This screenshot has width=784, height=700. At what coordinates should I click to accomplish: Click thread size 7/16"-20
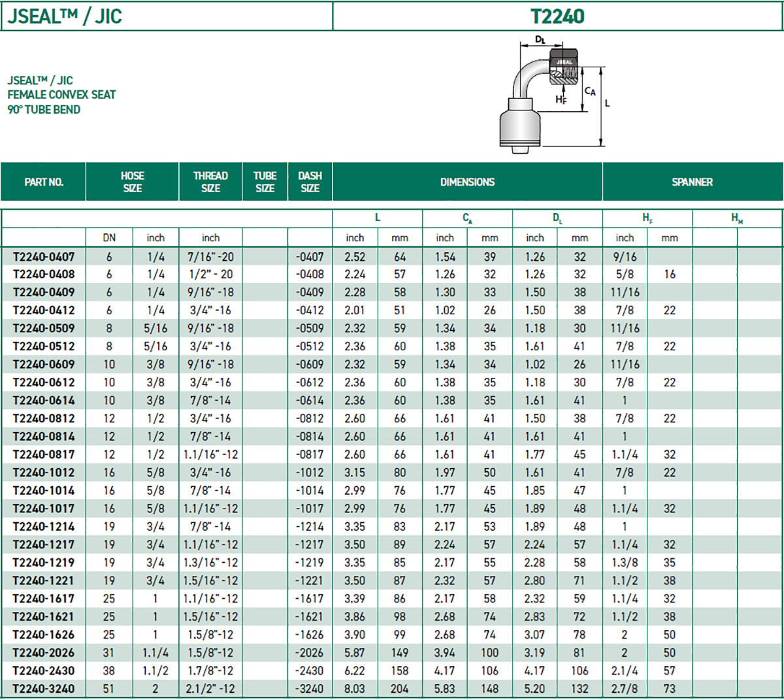(210, 257)
